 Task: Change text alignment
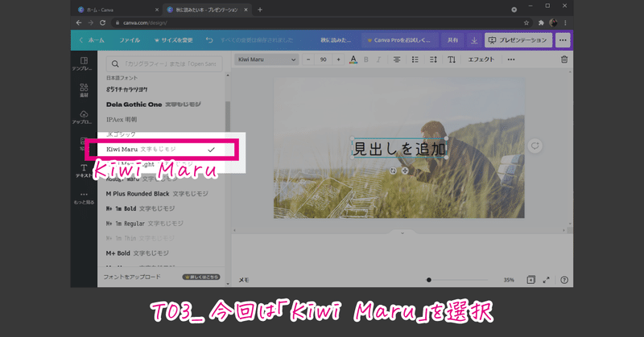[x=397, y=60]
